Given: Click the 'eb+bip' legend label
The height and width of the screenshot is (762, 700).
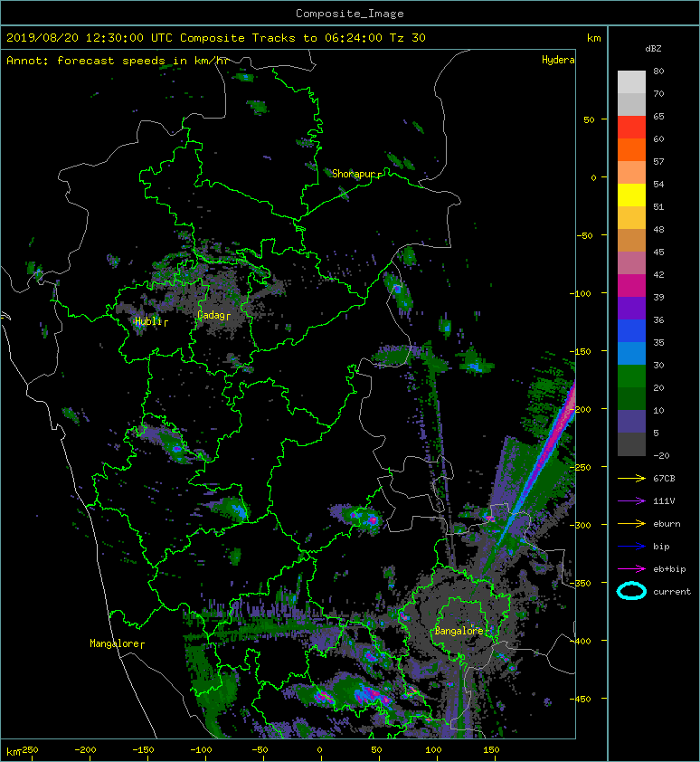Looking at the screenshot, I should pyautogui.click(x=669, y=569).
